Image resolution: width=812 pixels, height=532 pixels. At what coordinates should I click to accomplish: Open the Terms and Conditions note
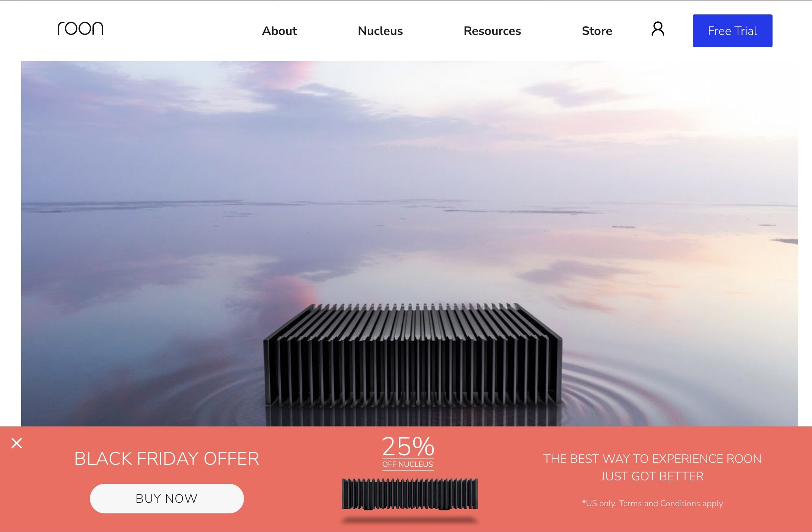(x=652, y=503)
